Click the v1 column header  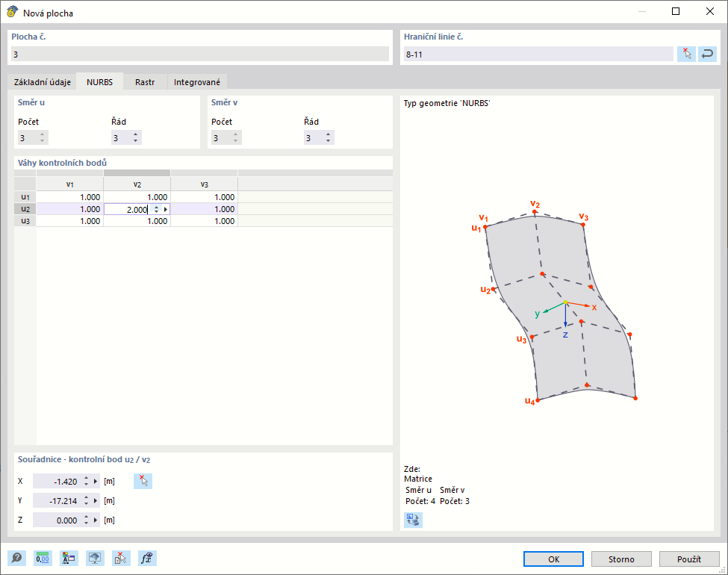tap(69, 184)
